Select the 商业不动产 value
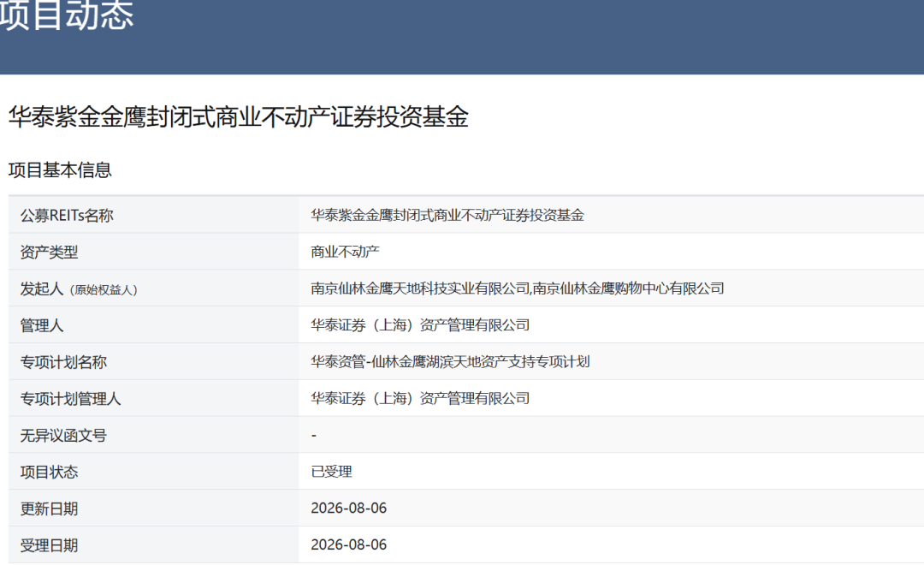 [345, 252]
